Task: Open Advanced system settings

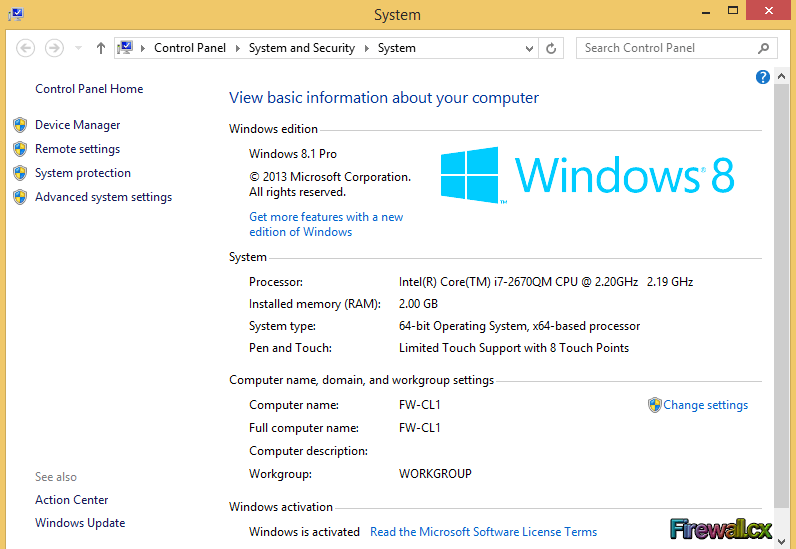Action: (104, 197)
